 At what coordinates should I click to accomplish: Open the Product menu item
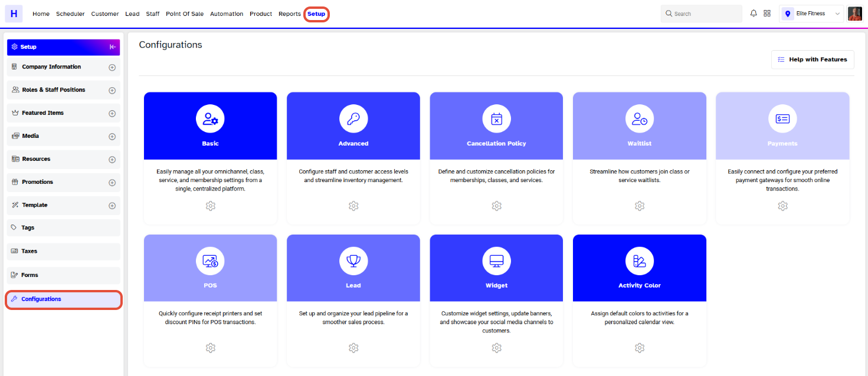click(x=261, y=14)
